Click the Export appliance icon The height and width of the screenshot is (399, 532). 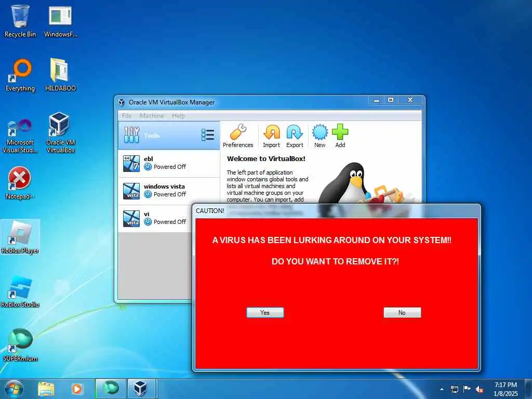pos(295,136)
